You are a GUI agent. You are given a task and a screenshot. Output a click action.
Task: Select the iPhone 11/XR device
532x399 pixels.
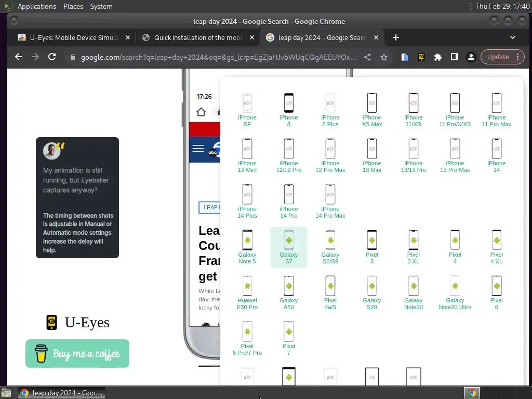(413, 110)
